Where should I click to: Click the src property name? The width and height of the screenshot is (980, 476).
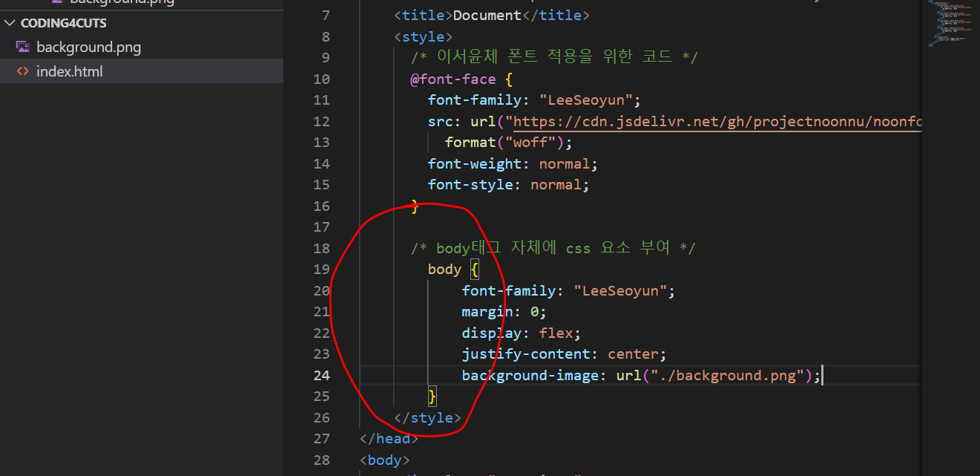pyautogui.click(x=441, y=121)
